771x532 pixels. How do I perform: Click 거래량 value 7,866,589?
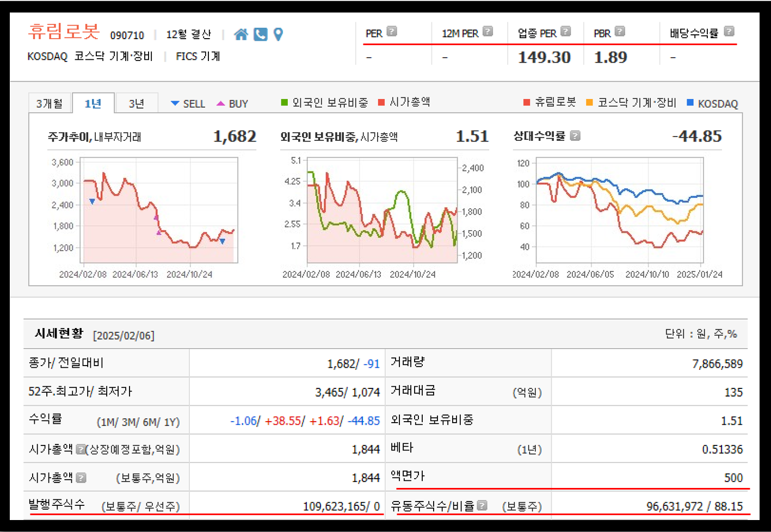[x=717, y=364]
